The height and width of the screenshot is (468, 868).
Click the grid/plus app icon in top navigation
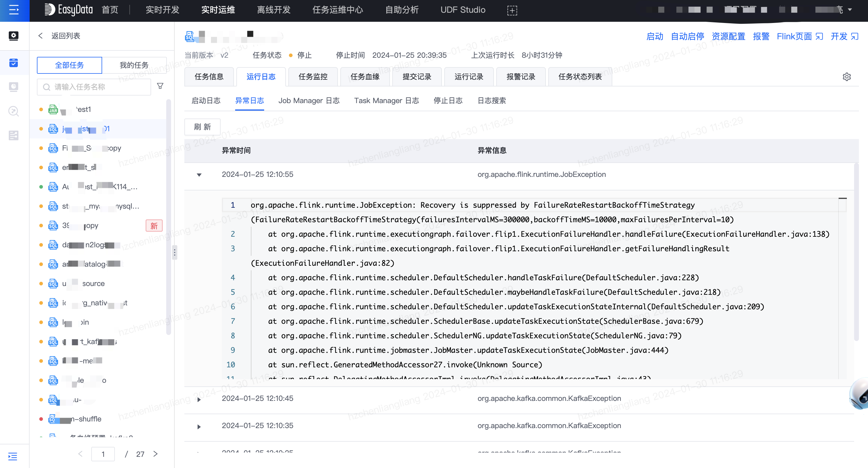click(x=512, y=11)
